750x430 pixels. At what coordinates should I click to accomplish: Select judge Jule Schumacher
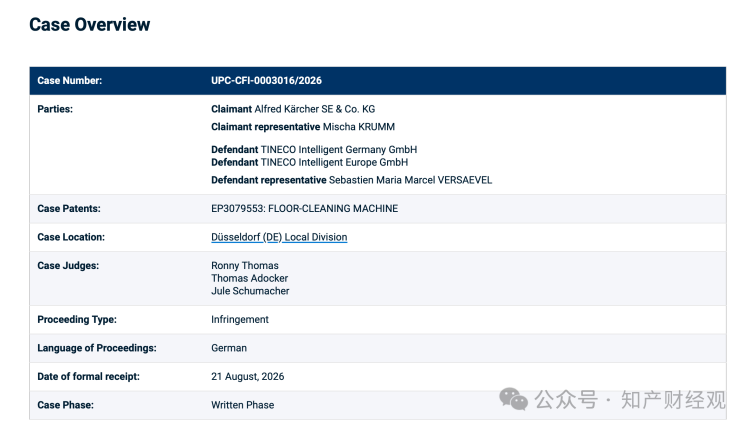250,291
